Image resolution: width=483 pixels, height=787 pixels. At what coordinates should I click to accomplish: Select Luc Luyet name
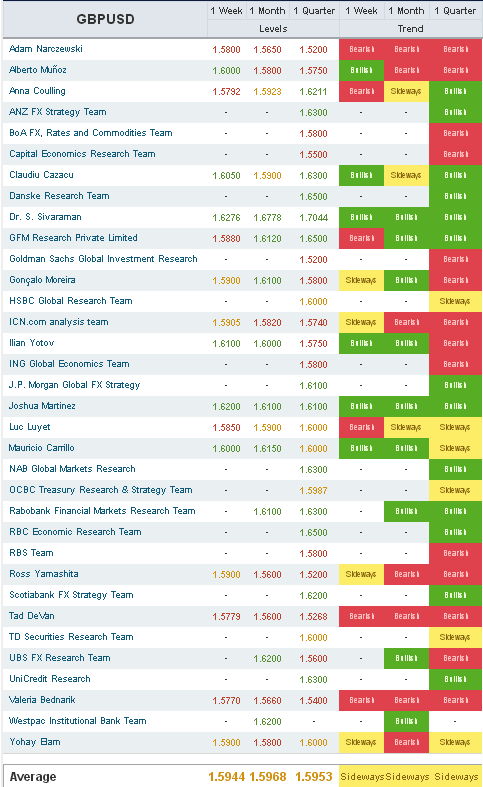30,427
